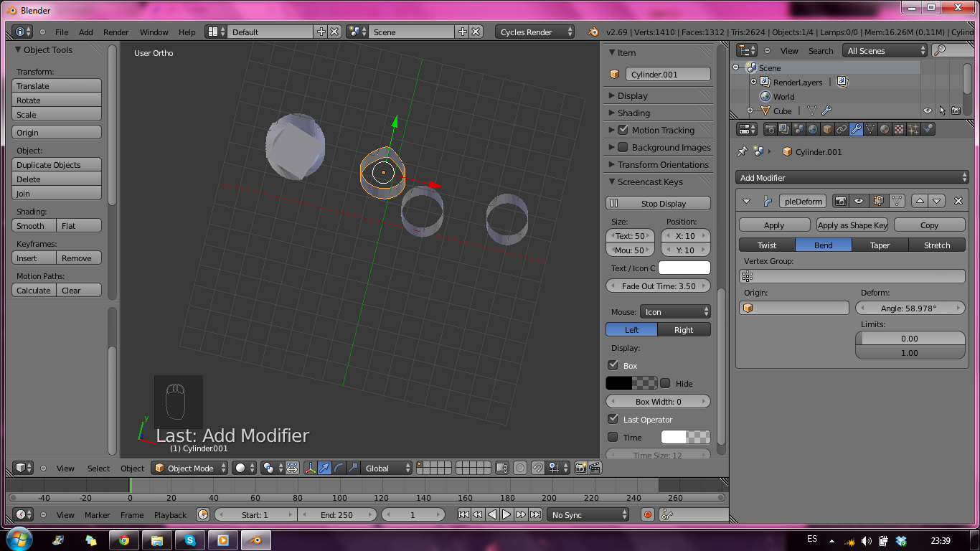
Task: Select the Twist deform mode
Action: [x=767, y=245]
